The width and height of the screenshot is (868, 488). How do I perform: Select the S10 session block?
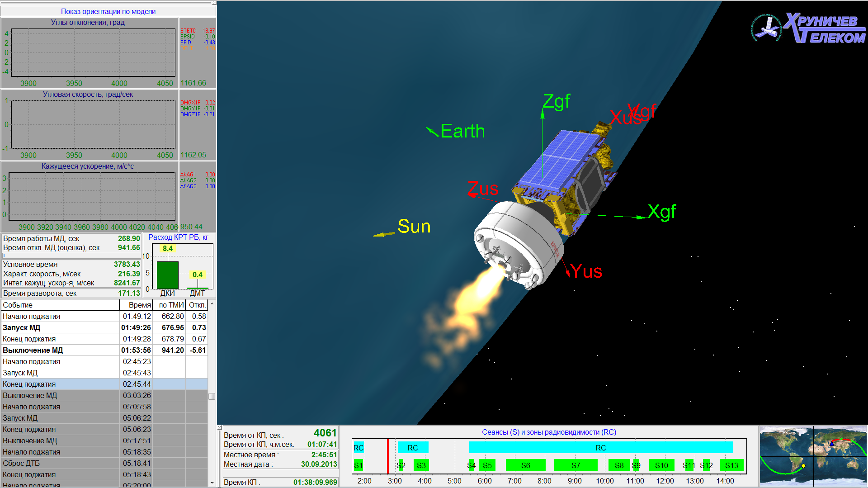point(661,465)
